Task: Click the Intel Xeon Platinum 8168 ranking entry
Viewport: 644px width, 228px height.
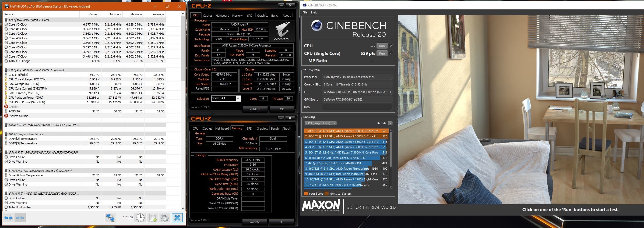Action: click(346, 174)
